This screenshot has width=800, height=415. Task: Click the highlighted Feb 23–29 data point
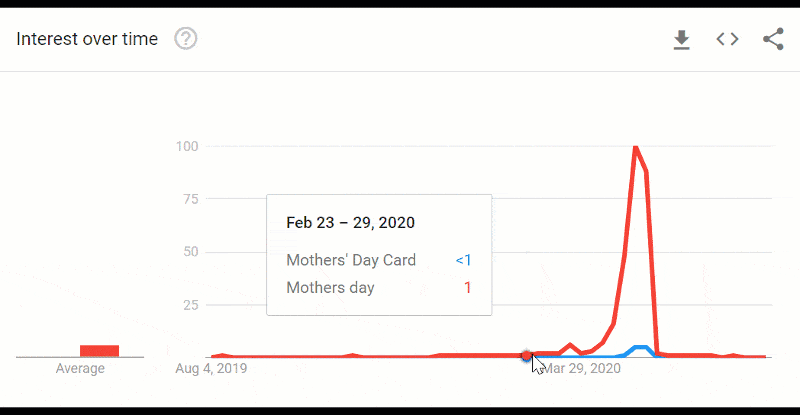click(527, 356)
